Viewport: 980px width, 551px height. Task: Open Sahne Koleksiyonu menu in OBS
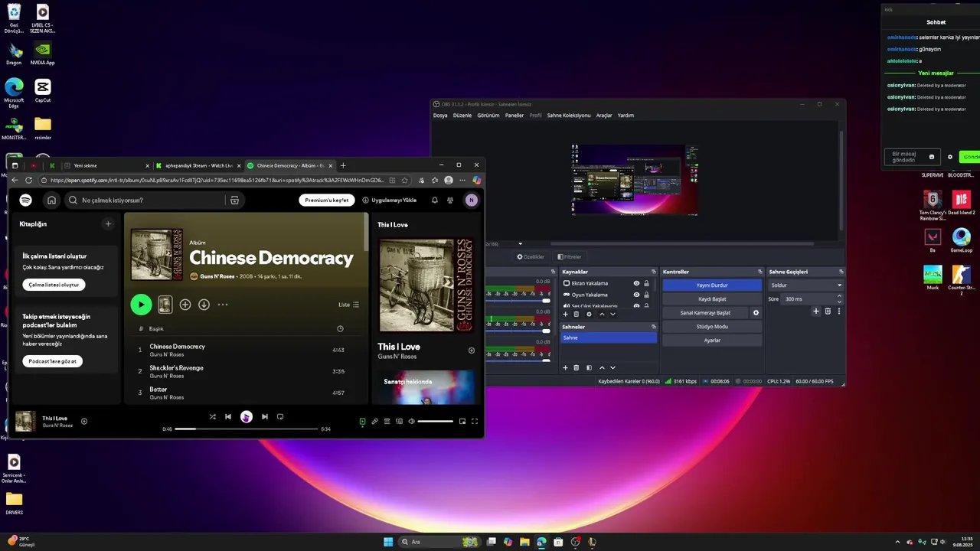tap(569, 116)
